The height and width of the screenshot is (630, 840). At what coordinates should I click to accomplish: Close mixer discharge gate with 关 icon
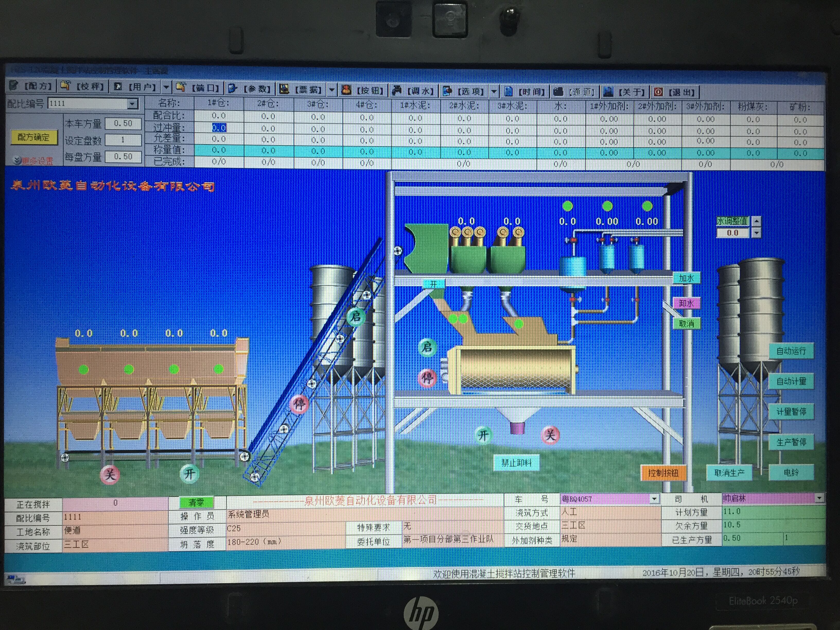tap(550, 435)
